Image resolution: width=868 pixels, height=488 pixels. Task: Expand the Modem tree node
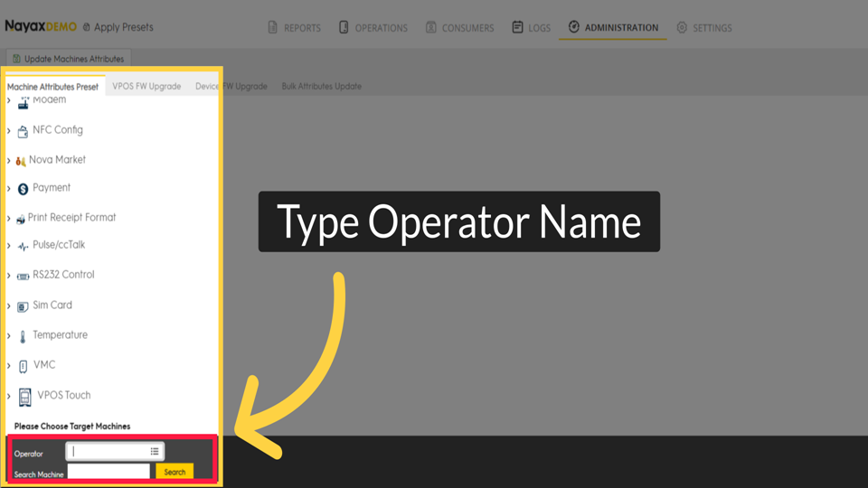(x=9, y=100)
